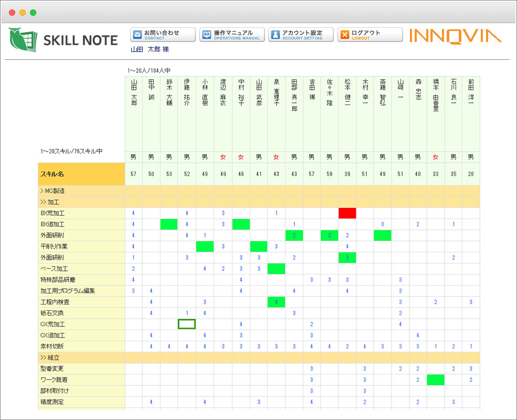Select the 素材切断 skill name cell
The width and height of the screenshot is (517, 420).
(x=81, y=346)
